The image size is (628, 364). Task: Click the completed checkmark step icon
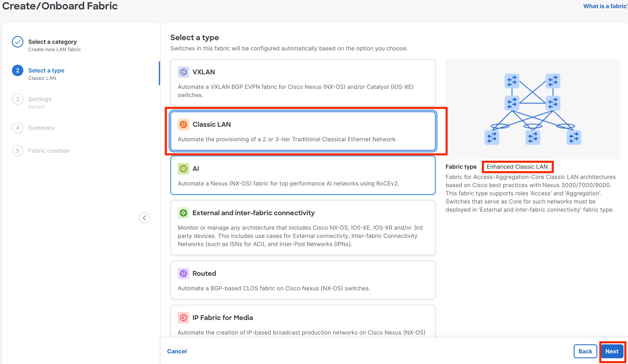[17, 42]
